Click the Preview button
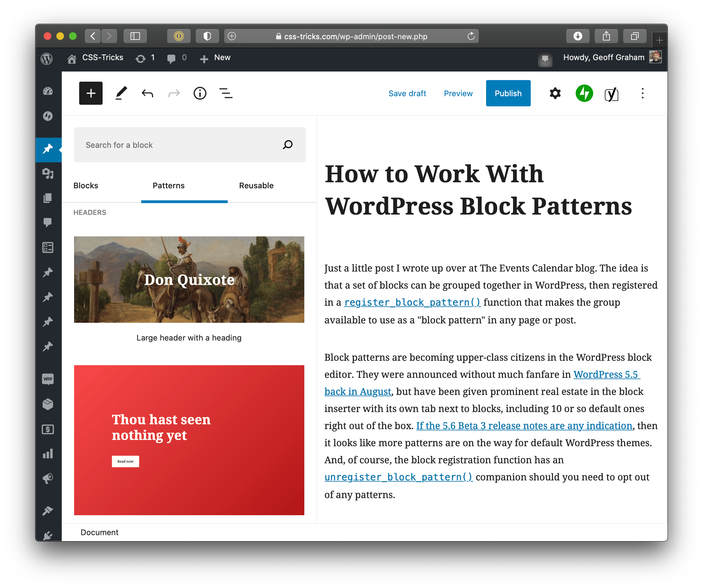703x588 pixels. tap(458, 93)
